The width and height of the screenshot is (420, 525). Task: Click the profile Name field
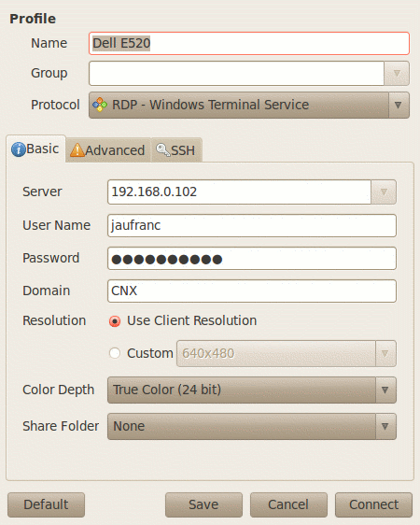click(x=249, y=44)
